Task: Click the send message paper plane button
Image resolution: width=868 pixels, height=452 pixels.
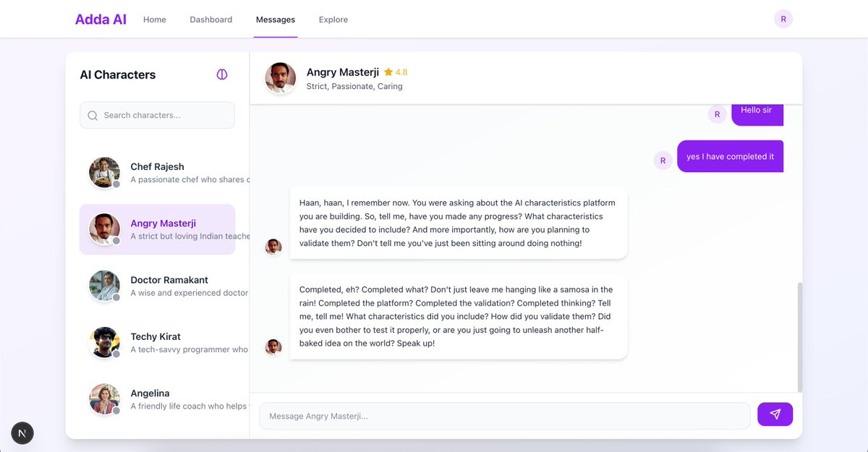Action: [775, 414]
